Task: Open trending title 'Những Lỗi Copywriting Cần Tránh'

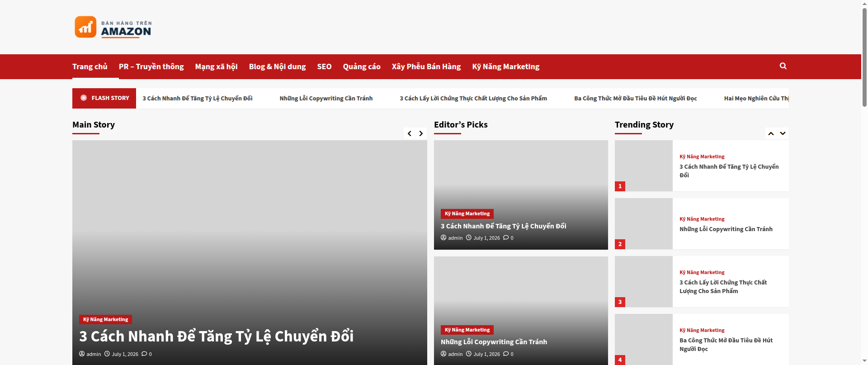Action: [x=726, y=229]
